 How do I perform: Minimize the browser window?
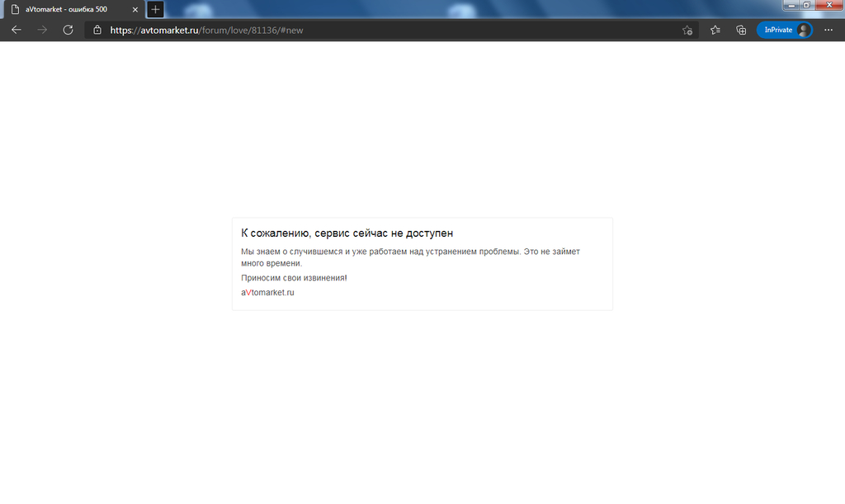(x=791, y=5)
